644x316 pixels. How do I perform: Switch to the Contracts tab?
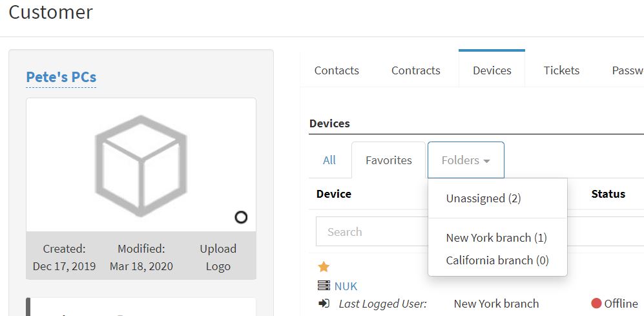[415, 70]
